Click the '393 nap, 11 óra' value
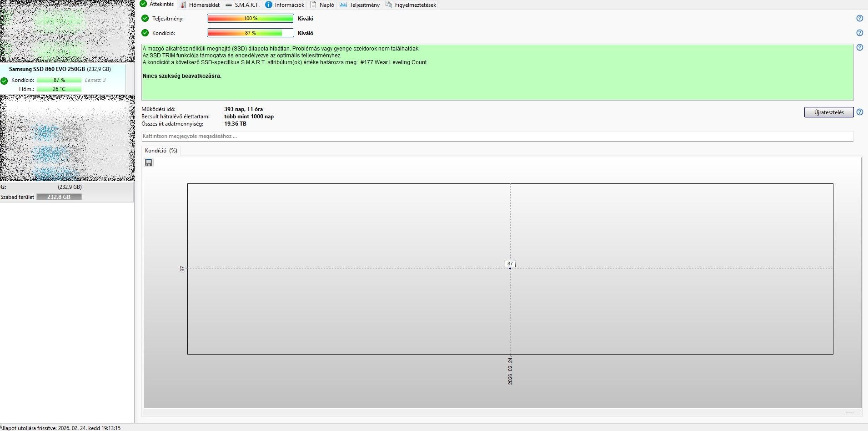Viewport: 868px width, 431px height. click(x=243, y=109)
